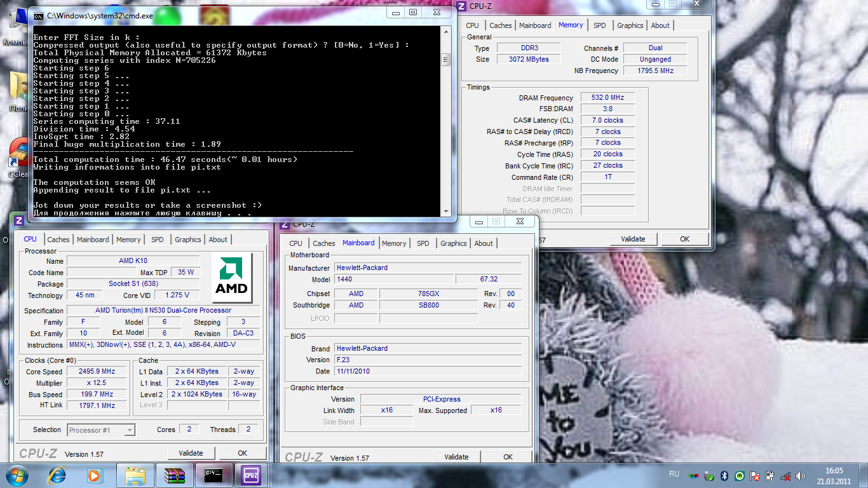Select Mainboard tab in the Memory window
Viewport: 868px width, 488px height.
click(x=535, y=25)
